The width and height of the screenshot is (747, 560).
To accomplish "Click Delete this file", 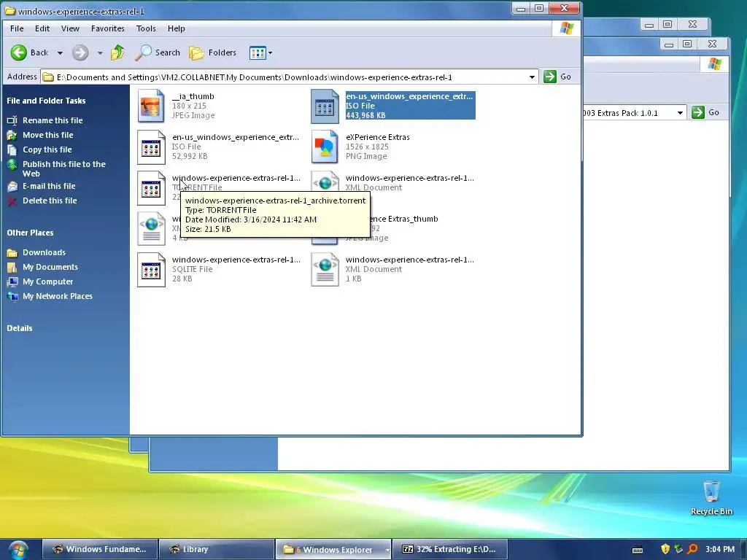I will [50, 201].
